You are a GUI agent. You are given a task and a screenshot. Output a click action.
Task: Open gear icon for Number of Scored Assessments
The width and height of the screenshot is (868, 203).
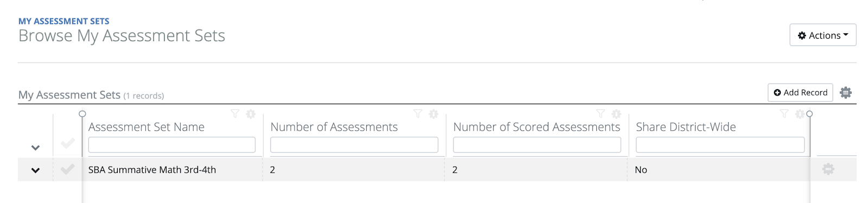point(616,114)
